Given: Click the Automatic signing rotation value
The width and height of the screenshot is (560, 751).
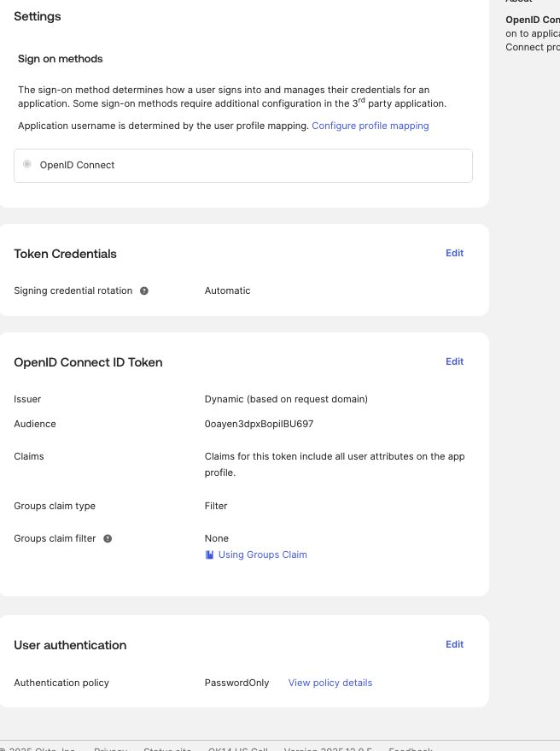Looking at the screenshot, I should click(x=227, y=290).
